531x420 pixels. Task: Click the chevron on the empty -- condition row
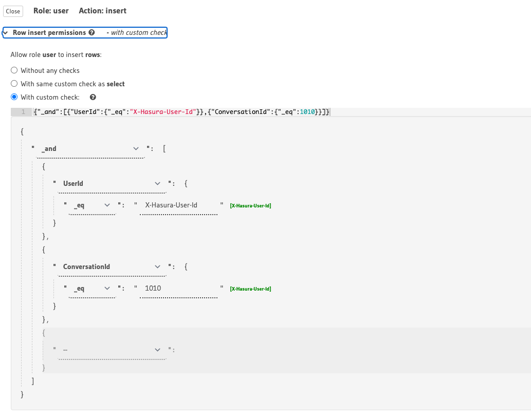[157, 350]
